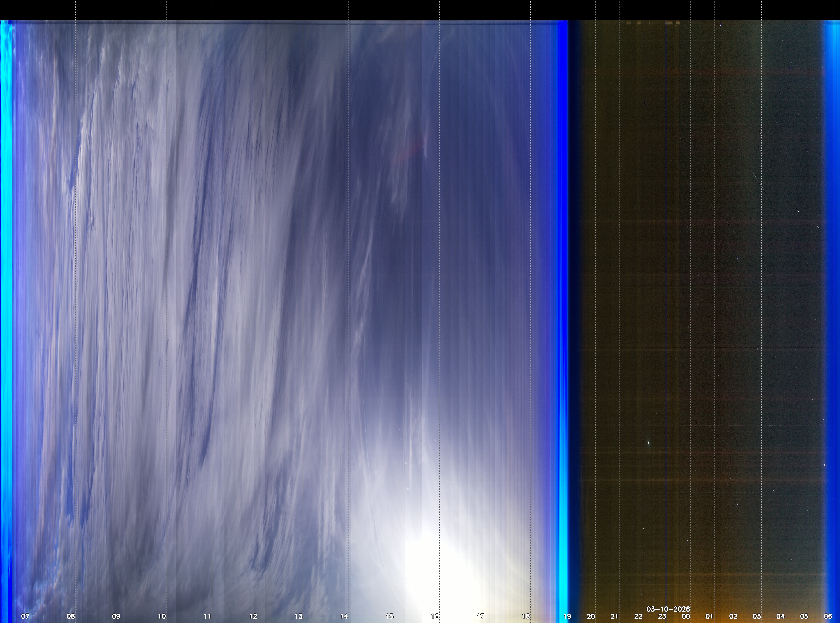Click the 03-10-2026 date label

pyautogui.click(x=668, y=609)
